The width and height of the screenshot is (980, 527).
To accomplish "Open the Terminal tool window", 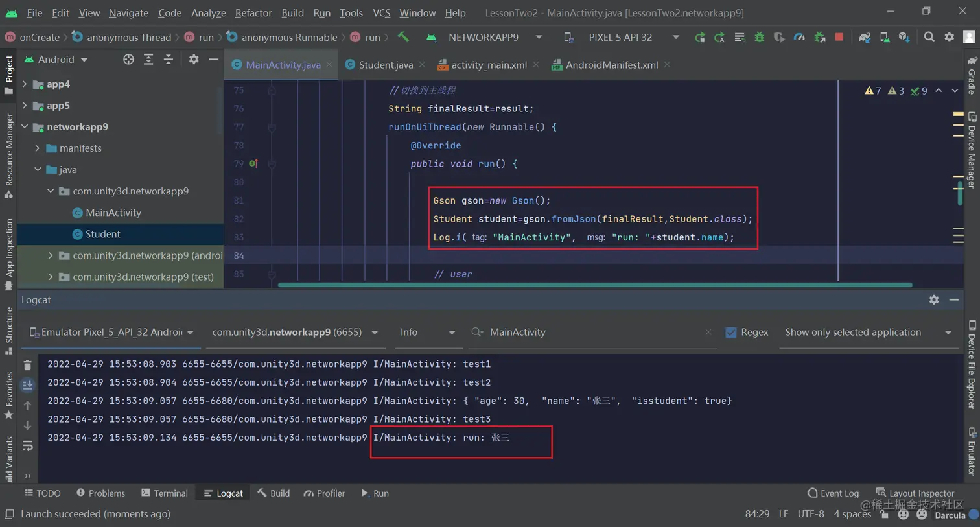I will [164, 493].
